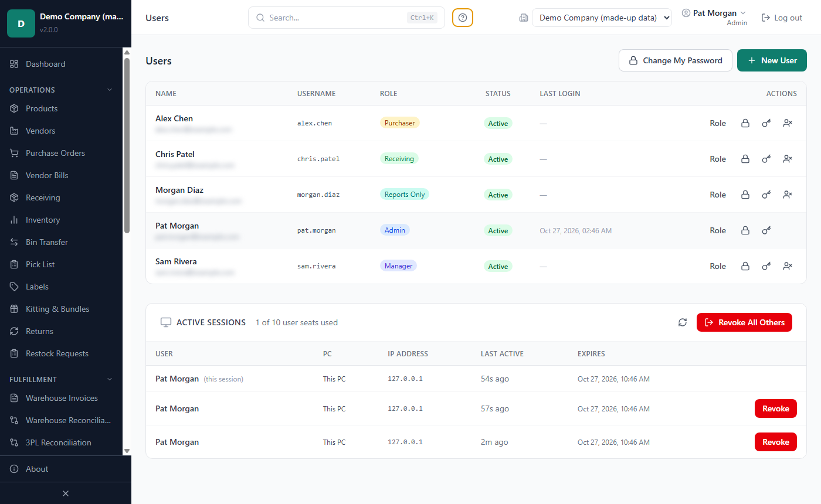Open the help question-mark icon
The width and height of the screenshot is (821, 504).
tap(463, 18)
